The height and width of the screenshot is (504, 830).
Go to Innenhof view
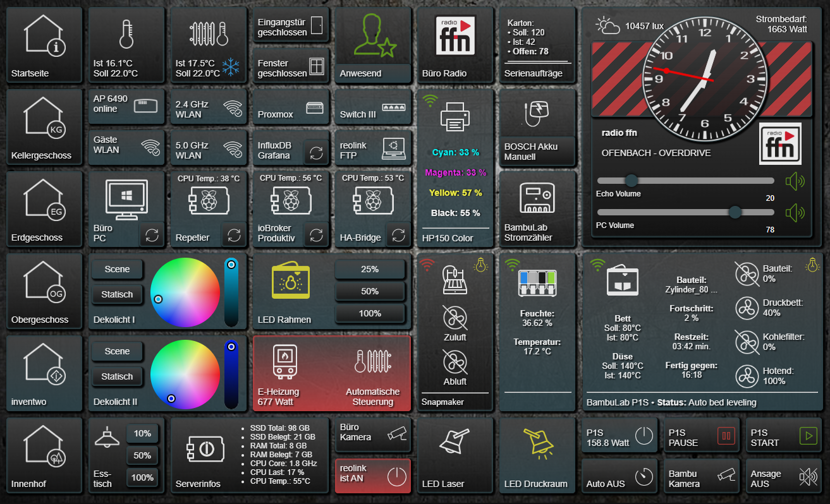point(44,455)
